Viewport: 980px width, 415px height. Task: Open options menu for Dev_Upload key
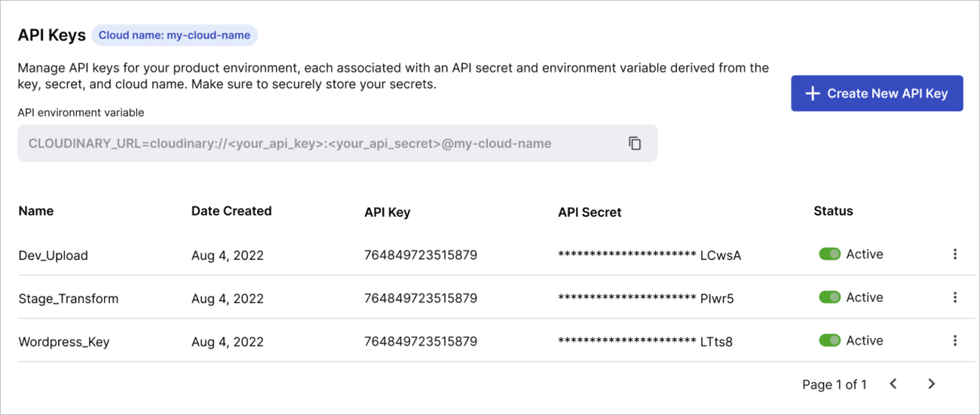(x=954, y=255)
